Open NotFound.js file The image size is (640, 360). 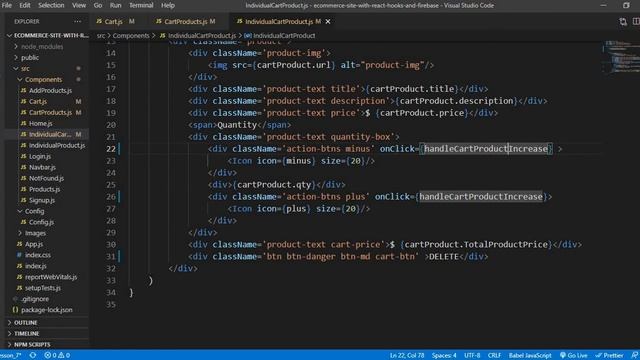pyautogui.click(x=46, y=178)
